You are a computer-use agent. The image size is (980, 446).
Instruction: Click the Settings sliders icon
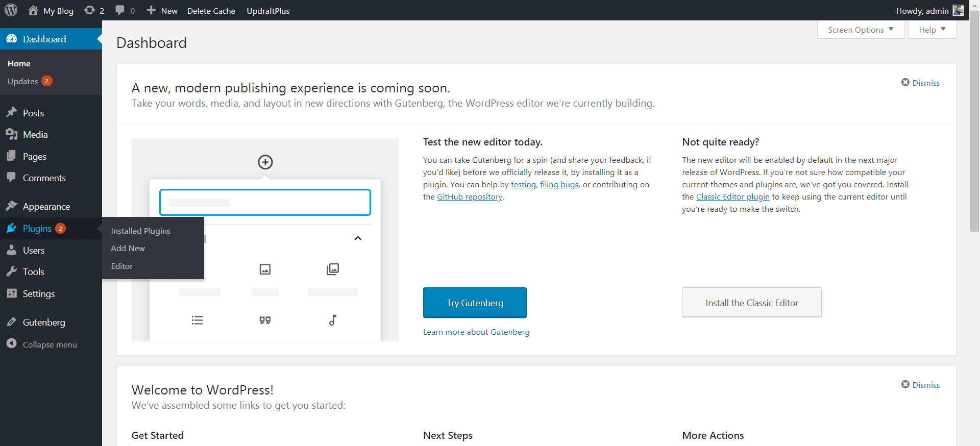[12, 293]
